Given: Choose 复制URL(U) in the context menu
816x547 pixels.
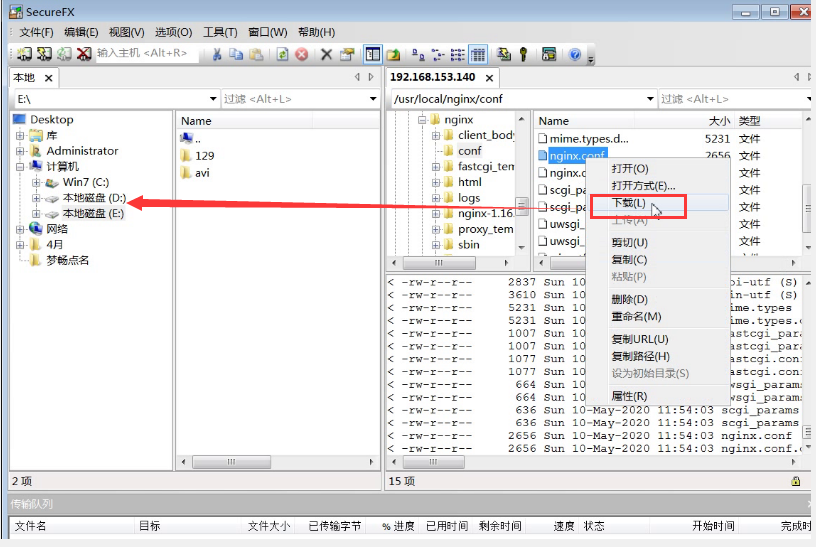Looking at the screenshot, I should click(658, 339).
